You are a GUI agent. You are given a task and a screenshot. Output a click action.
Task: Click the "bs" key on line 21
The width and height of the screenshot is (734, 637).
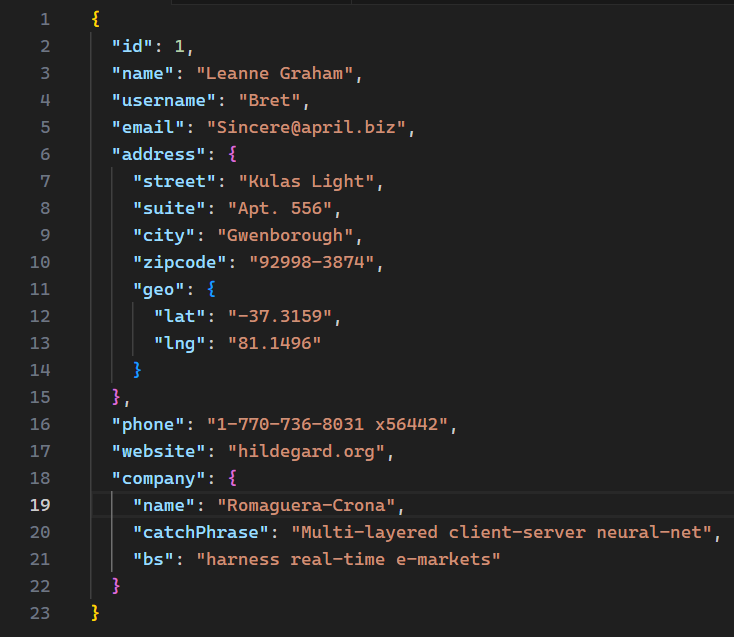point(153,559)
